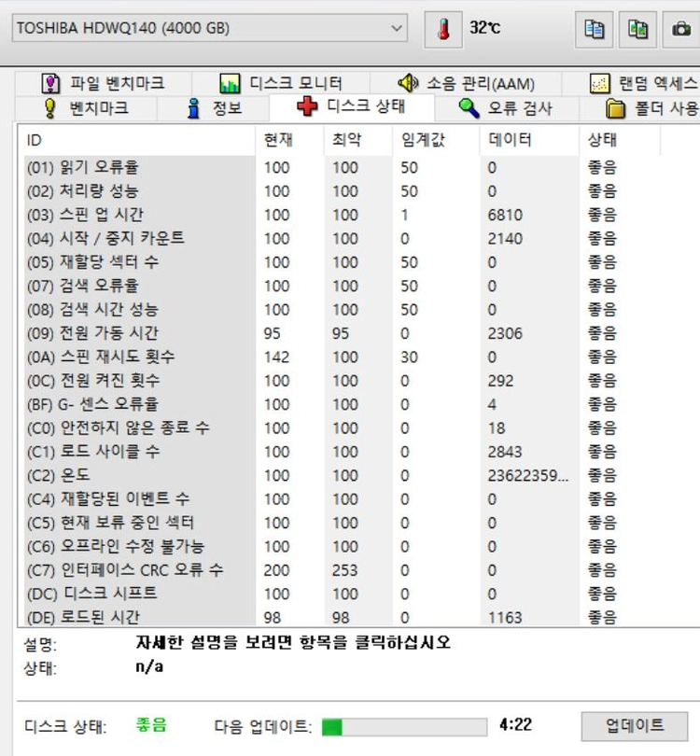Click the ID column header
700x756 pixels.
(x=139, y=140)
